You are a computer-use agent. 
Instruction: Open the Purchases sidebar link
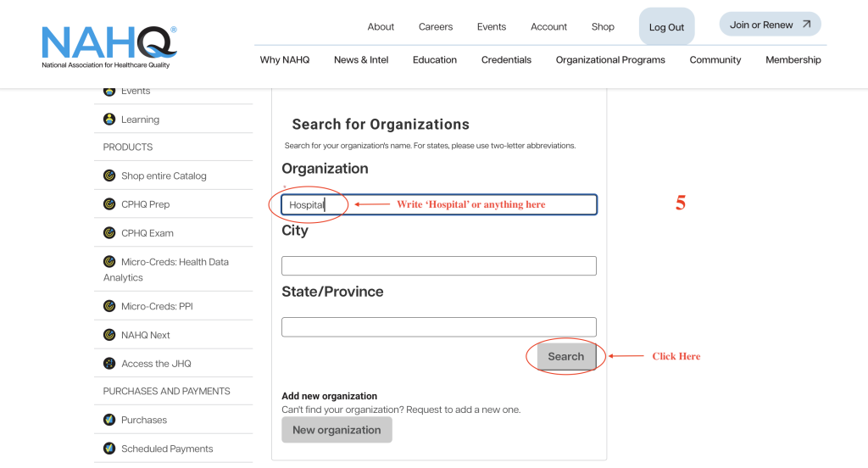click(x=144, y=420)
